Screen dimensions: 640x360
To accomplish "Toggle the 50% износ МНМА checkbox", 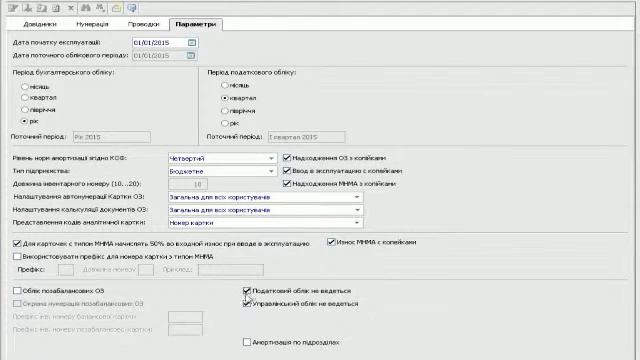I will pos(17,243).
